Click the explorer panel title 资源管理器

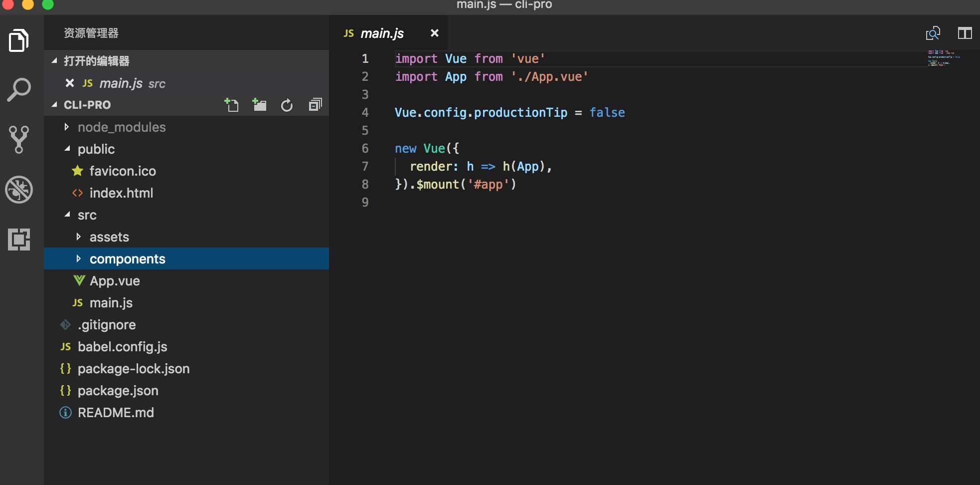tap(91, 33)
